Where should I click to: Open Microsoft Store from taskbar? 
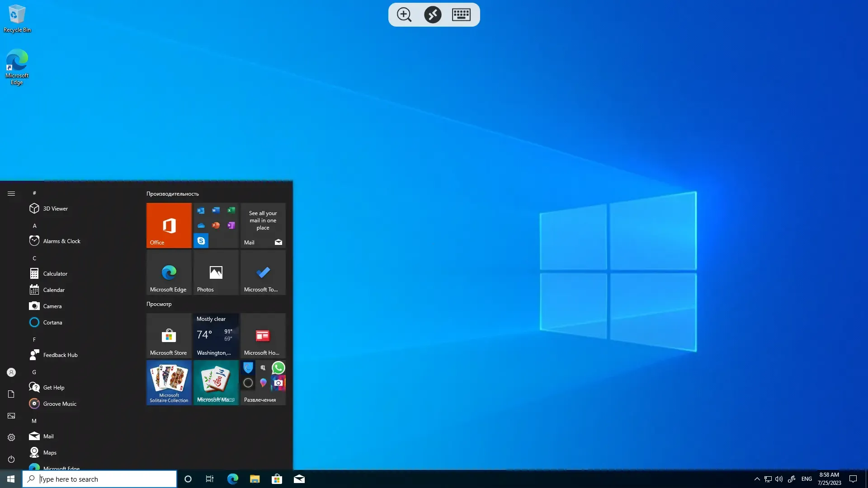click(277, 479)
